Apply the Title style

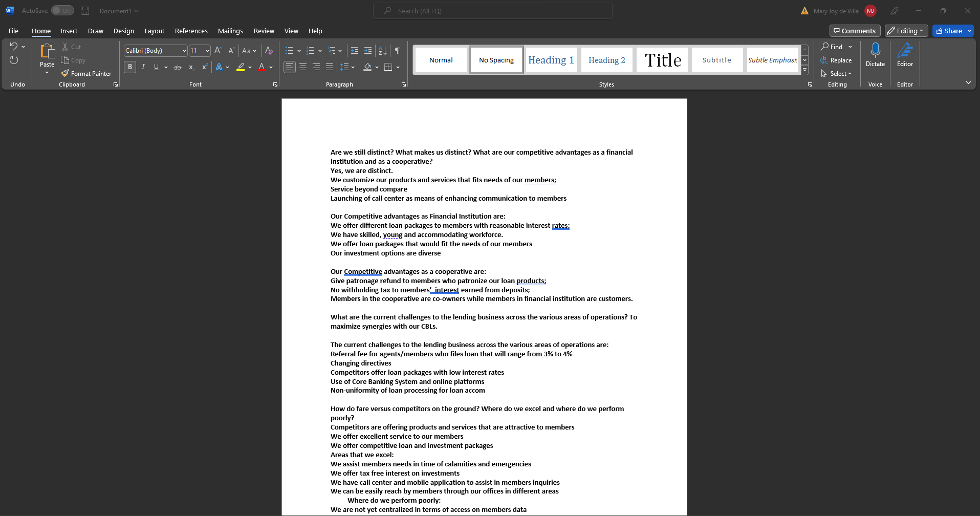(x=663, y=60)
